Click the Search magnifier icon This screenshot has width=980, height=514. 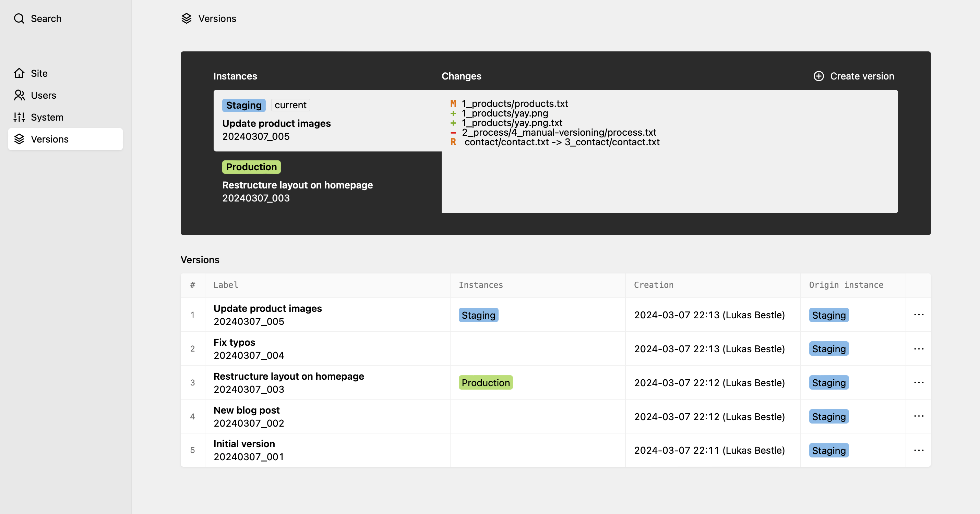tap(19, 18)
